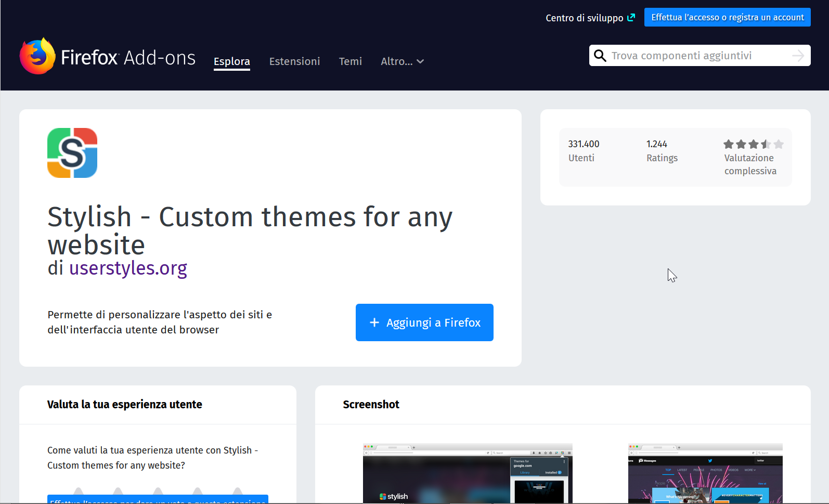This screenshot has height=504, width=829.
Task: Open the userstyles.org author link
Action: tap(128, 268)
